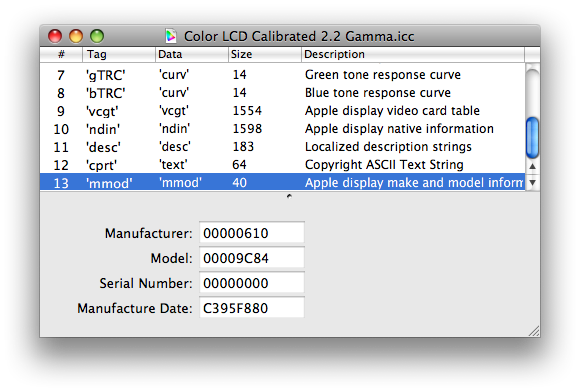Click 'Apple display native information' description

tap(399, 129)
